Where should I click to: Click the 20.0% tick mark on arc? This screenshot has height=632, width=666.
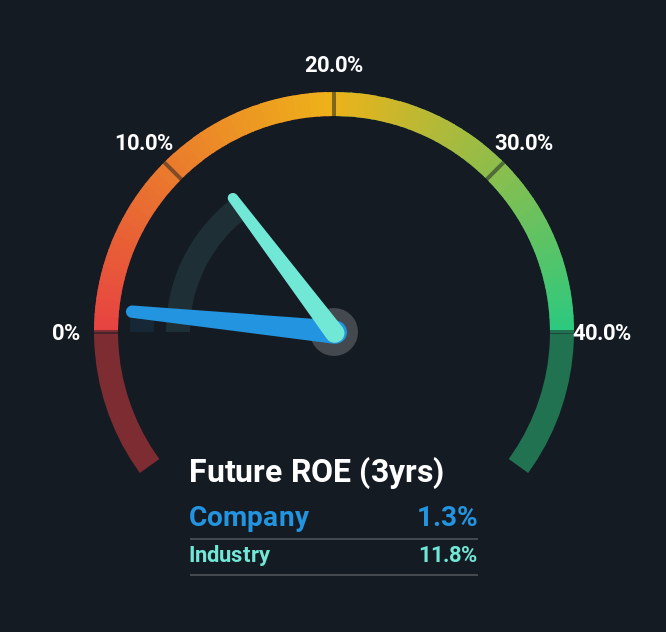(334, 104)
